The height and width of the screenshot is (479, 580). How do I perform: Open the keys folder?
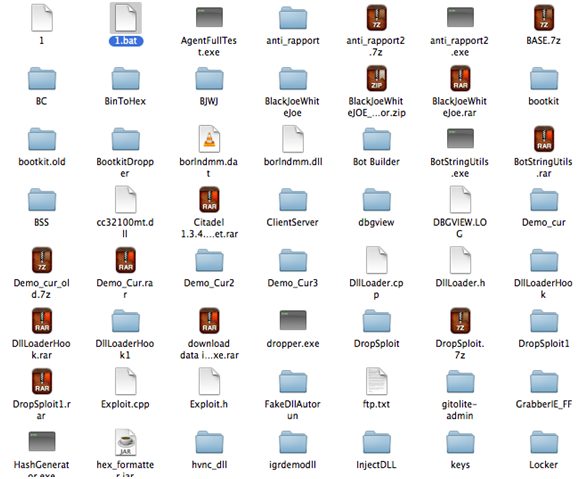(x=460, y=442)
